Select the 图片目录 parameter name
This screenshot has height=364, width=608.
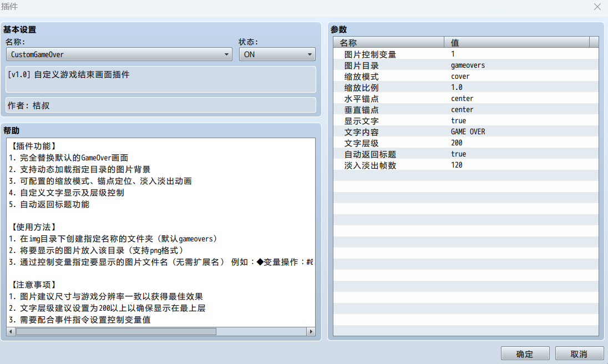361,65
